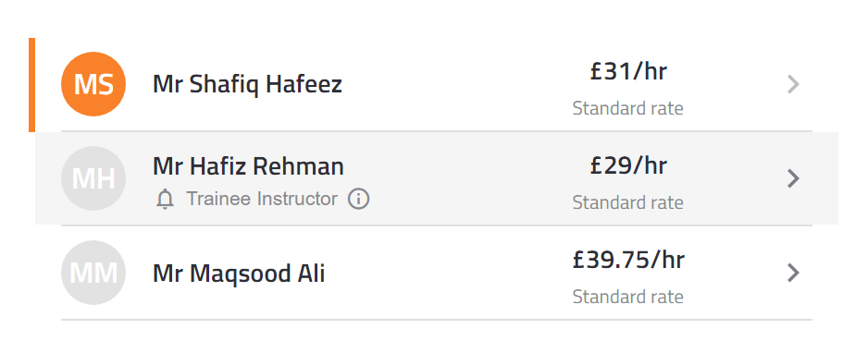Image resolution: width=868 pixels, height=353 pixels.
Task: Click the orange selection bar on first row
Action: click(31, 84)
